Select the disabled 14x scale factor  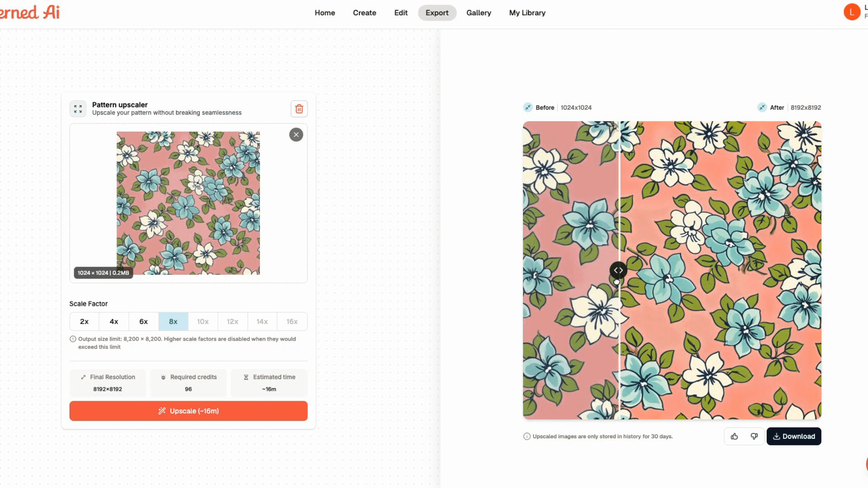pos(262,322)
